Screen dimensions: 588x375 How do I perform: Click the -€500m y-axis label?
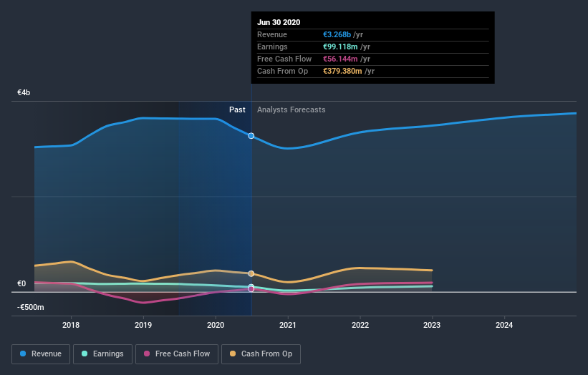tap(30, 307)
